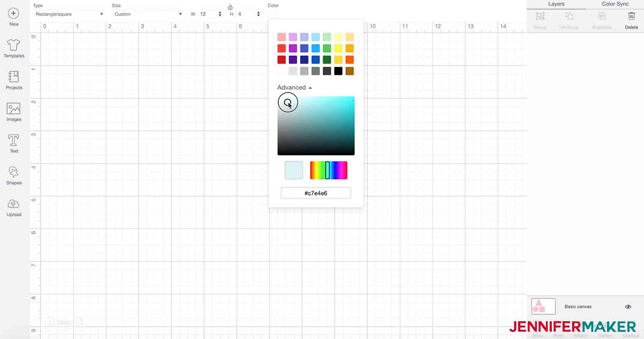
Task: Open the Images library
Action: click(14, 109)
